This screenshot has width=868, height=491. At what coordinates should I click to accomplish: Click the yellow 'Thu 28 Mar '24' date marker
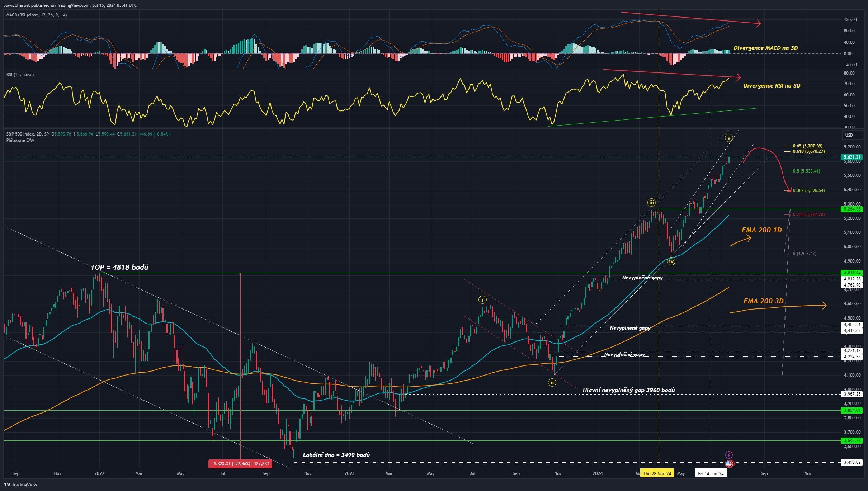[657, 473]
